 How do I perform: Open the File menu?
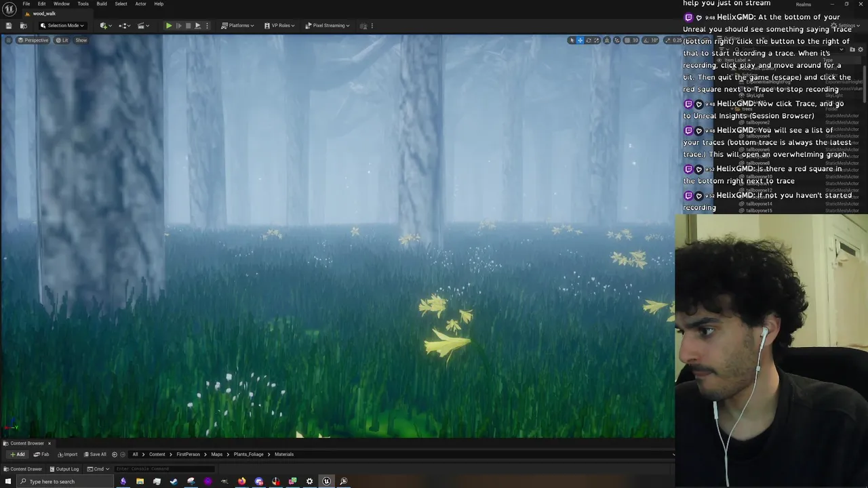tap(26, 3)
